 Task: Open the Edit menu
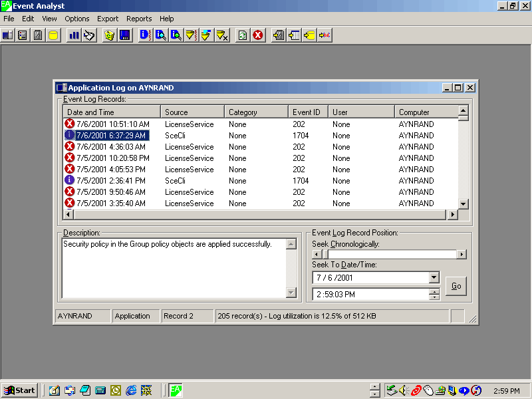point(28,19)
